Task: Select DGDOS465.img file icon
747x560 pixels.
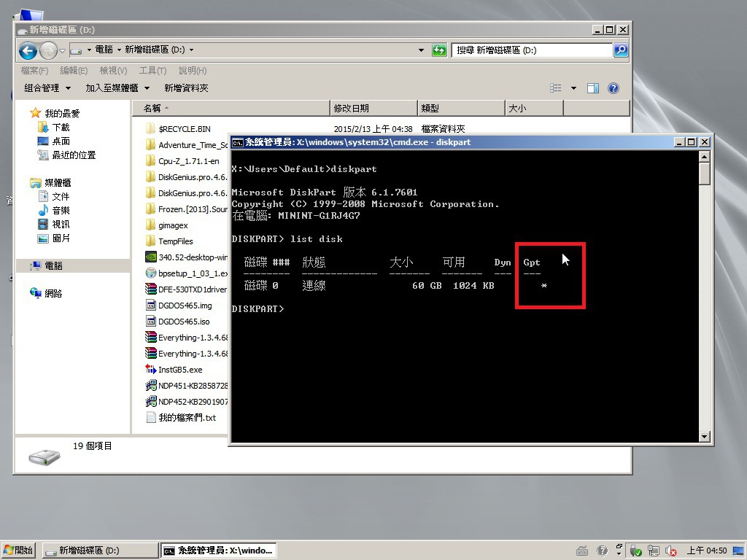Action: click(150, 306)
